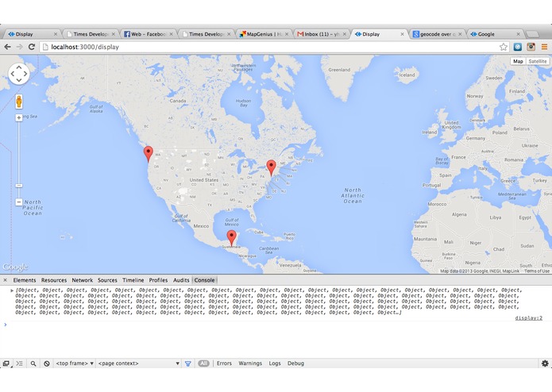Go back with the browser back arrow
The width and height of the screenshot is (552, 392).
[x=7, y=47]
